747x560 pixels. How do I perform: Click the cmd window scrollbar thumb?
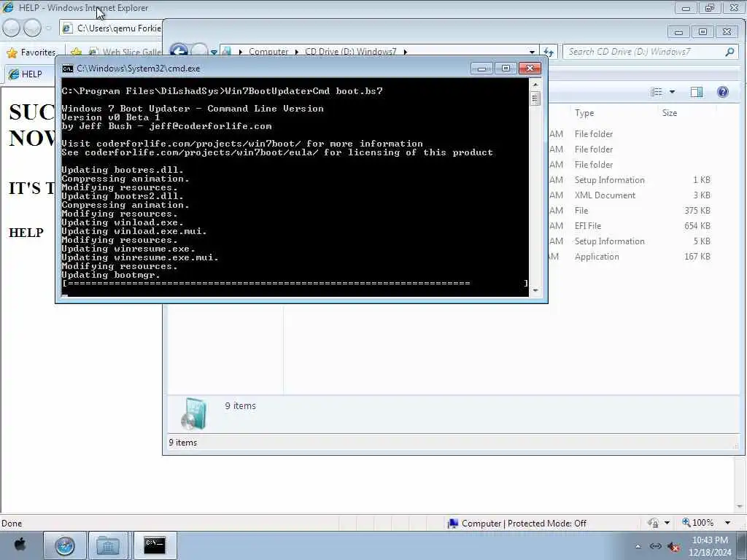tap(535, 98)
